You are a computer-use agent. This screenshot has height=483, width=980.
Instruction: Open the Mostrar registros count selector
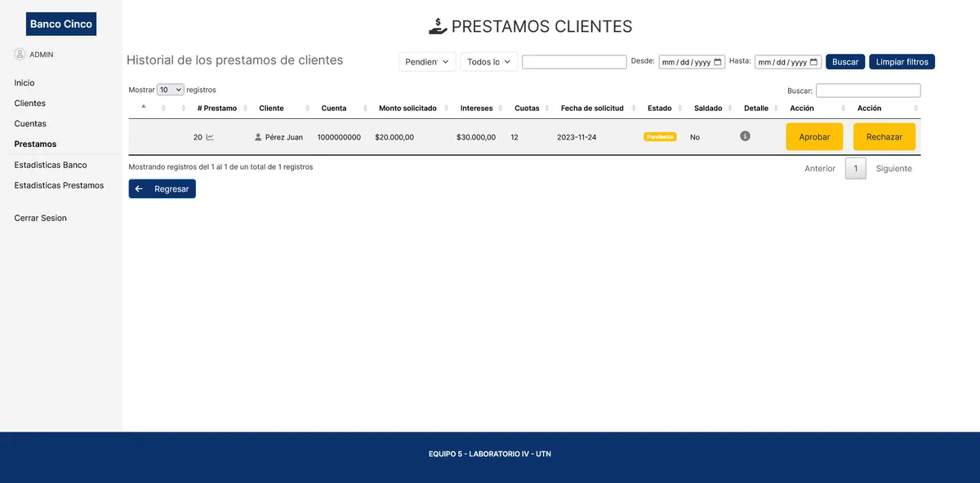pyautogui.click(x=170, y=89)
